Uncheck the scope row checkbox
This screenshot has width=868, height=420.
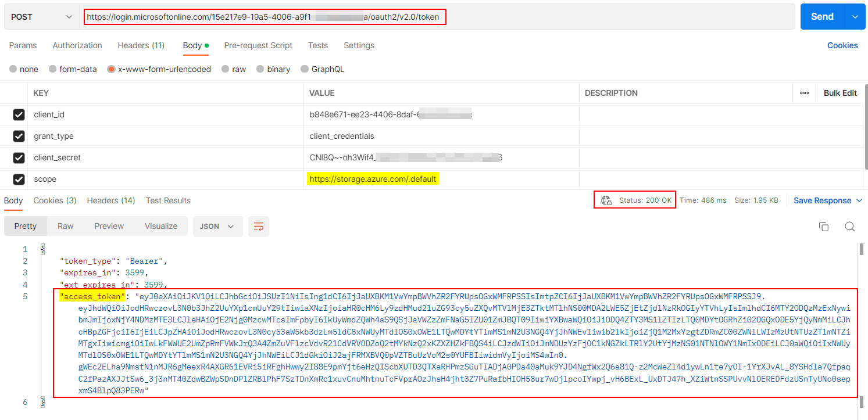[x=19, y=180]
